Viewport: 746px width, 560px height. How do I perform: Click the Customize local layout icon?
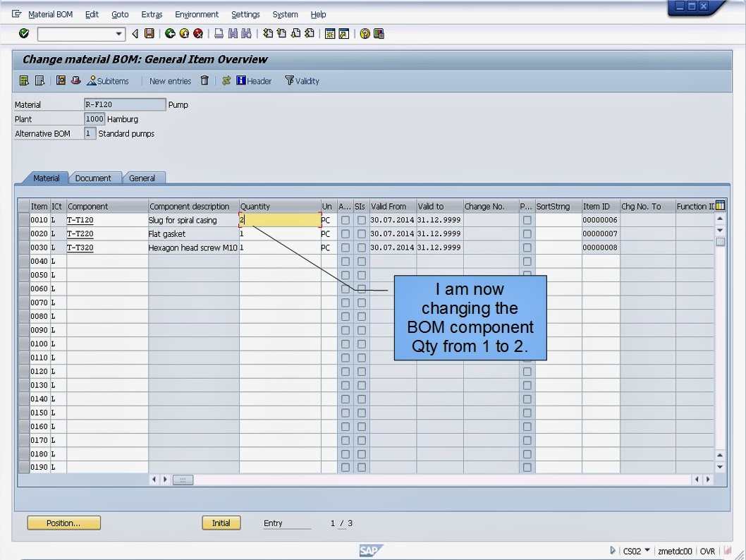point(379,33)
